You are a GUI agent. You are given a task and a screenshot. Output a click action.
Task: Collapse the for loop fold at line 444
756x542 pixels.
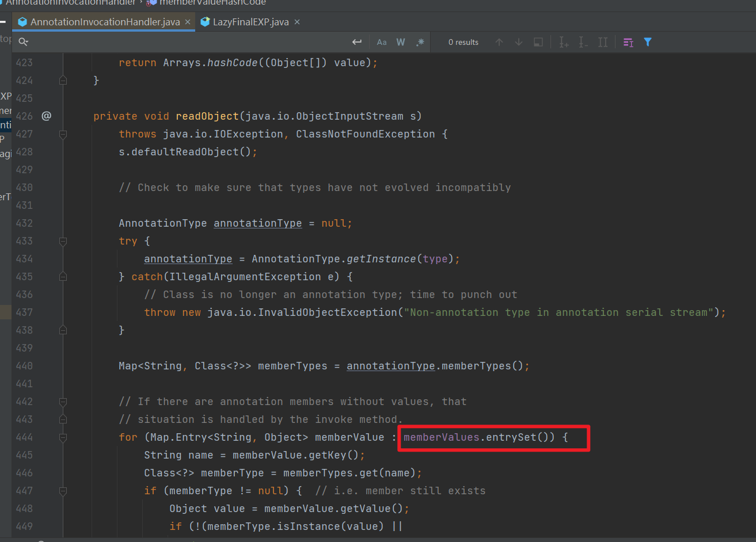(63, 437)
